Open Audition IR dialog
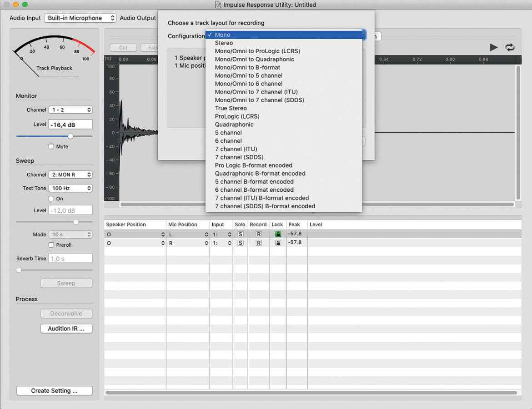 66,329
